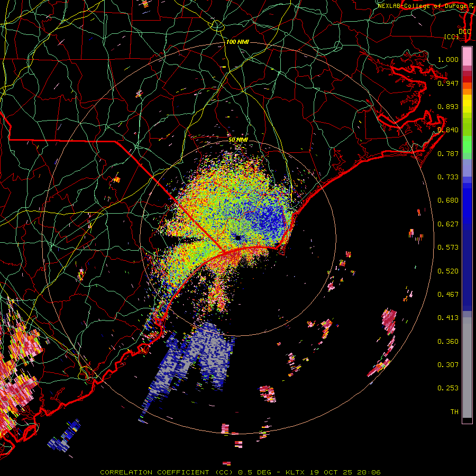Click the Correlation Coefficient caption at bottom
This screenshot has width=476, height=476.
click(x=240, y=472)
